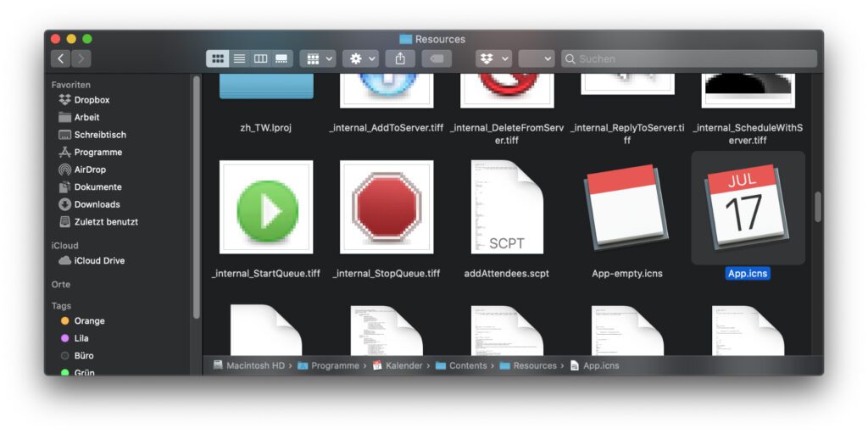
Task: Click the highlighted App.icns filename label
Action: 748,274
